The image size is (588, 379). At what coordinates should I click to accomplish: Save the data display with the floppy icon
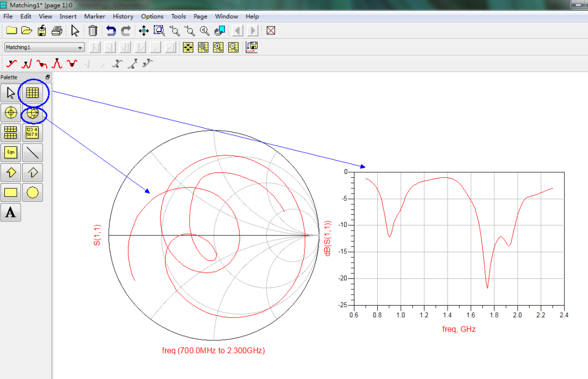click(x=41, y=30)
